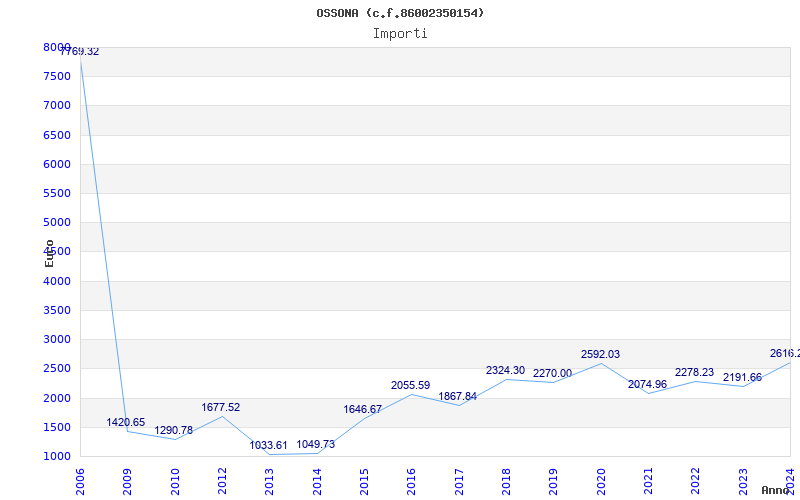Viewport: 800px width, 500px height.
Task: Click the x-axis year 2009
Action: [128, 482]
